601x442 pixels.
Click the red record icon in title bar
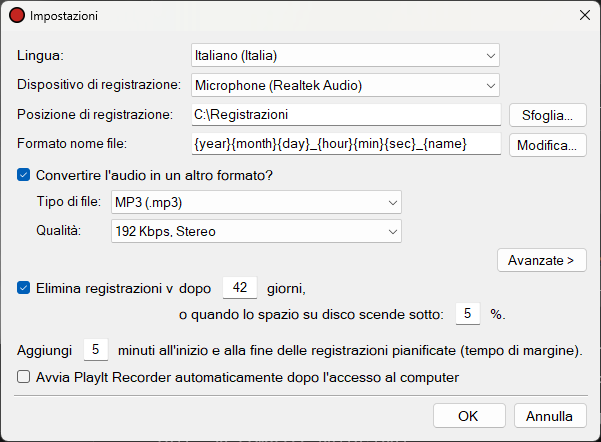[17, 15]
